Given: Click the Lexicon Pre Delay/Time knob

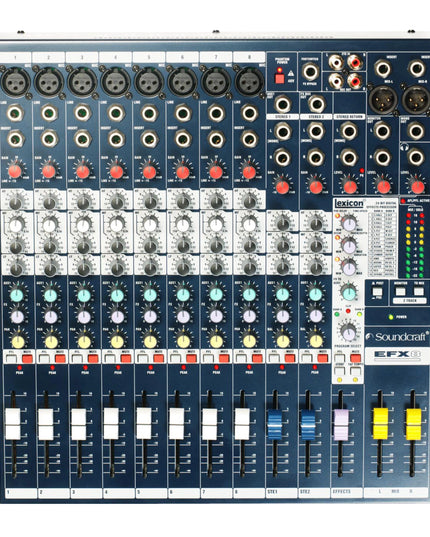Looking at the screenshot, I should tap(349, 224).
